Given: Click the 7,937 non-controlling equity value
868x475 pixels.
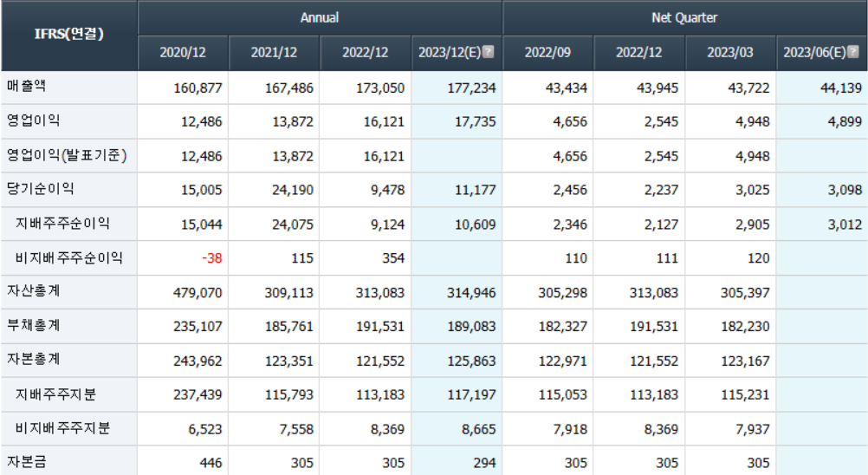Looking at the screenshot, I should [752, 430].
